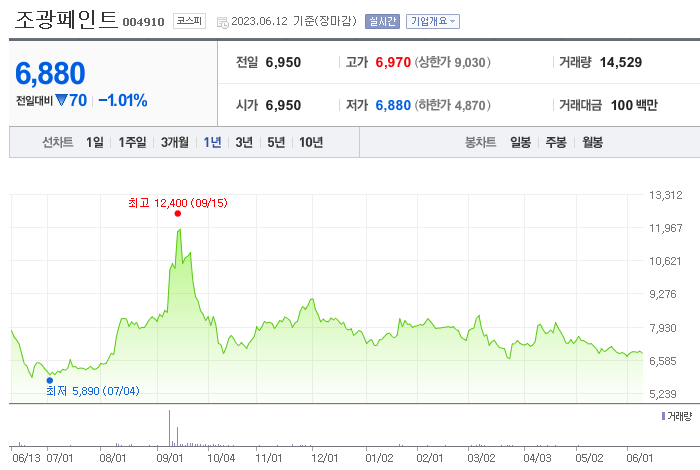Click the 11/01 x-axis date label
This screenshot has width=700, height=470.
coord(269,458)
